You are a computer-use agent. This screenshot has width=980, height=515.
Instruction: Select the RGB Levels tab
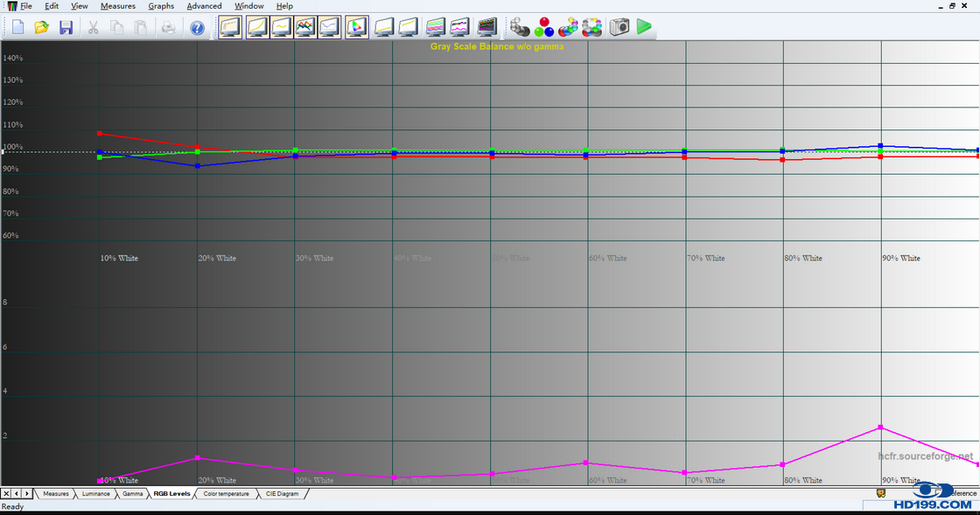pyautogui.click(x=171, y=494)
